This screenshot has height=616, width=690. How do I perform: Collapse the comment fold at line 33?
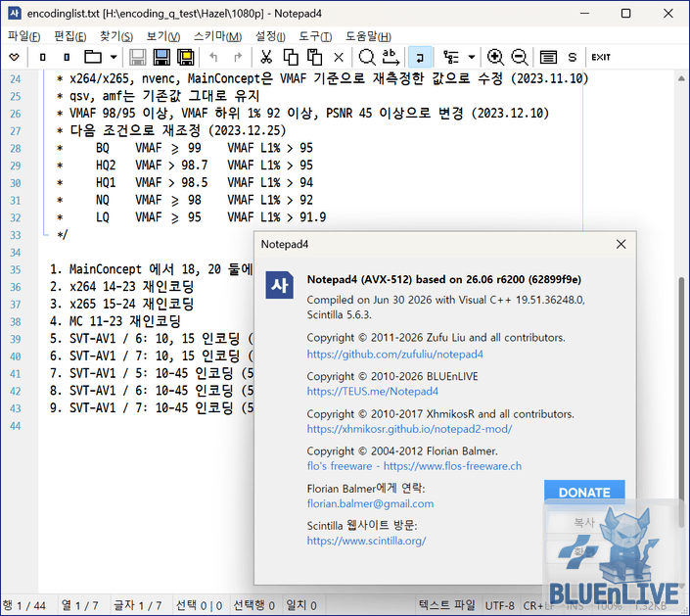tap(46, 235)
